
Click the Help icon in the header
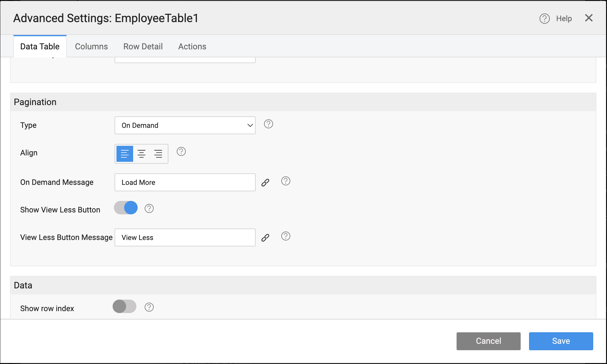(x=544, y=19)
